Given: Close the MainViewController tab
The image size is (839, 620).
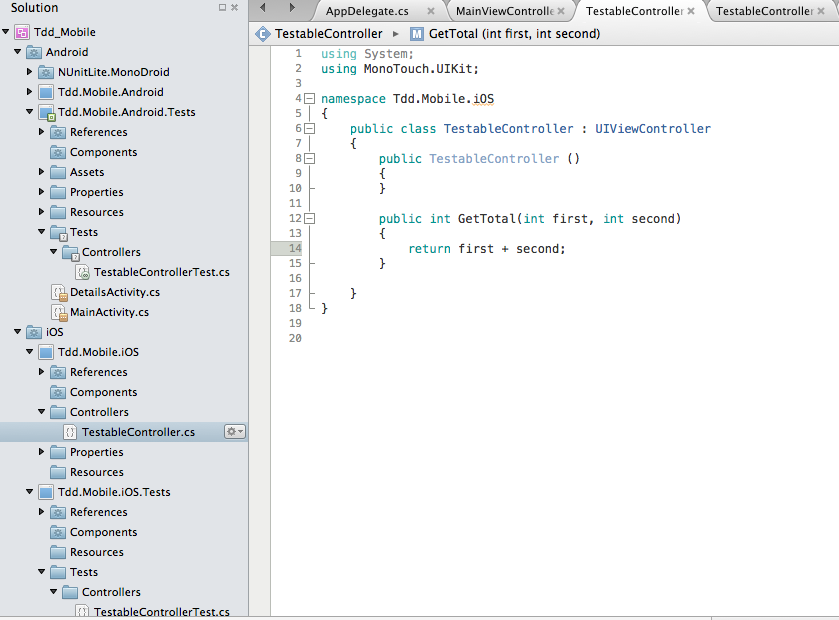Looking at the screenshot, I should pyautogui.click(x=561, y=11).
